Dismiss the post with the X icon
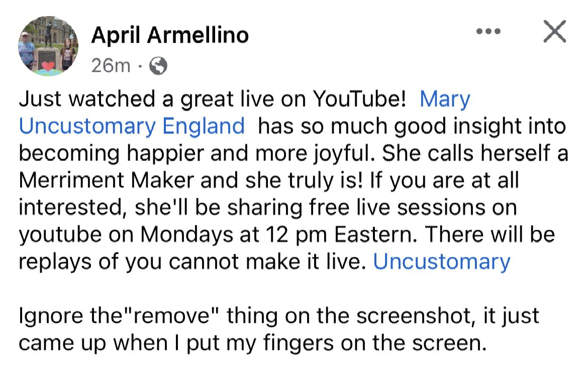This screenshot has width=588, height=367. (x=554, y=33)
